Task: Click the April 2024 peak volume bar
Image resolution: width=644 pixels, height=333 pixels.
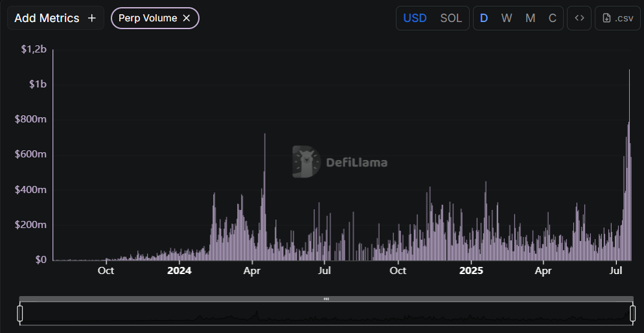Action: pos(265,197)
